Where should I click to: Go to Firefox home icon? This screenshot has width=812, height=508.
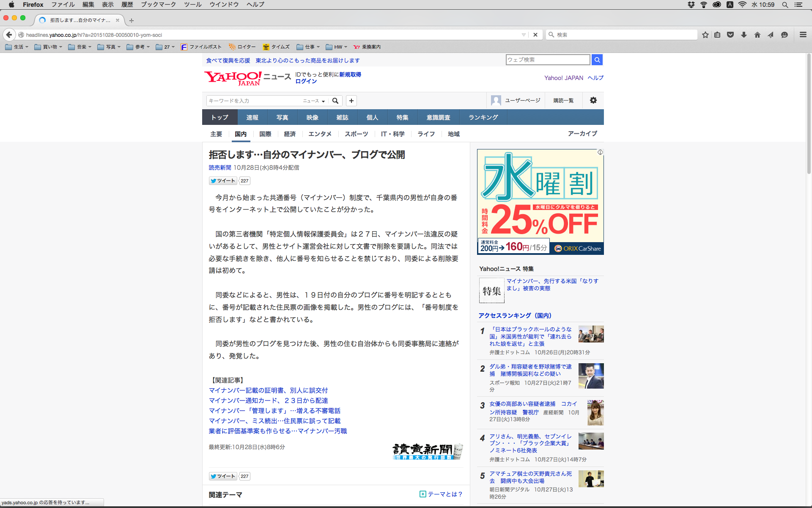tap(757, 35)
